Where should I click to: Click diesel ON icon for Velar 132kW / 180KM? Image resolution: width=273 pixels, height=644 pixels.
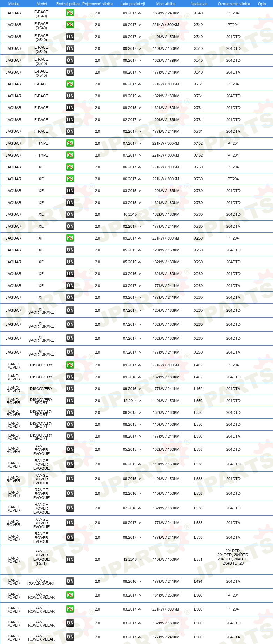(x=70, y=623)
